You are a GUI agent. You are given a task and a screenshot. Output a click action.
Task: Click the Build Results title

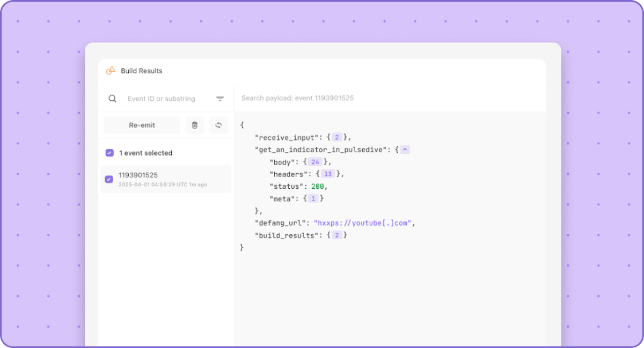point(141,71)
